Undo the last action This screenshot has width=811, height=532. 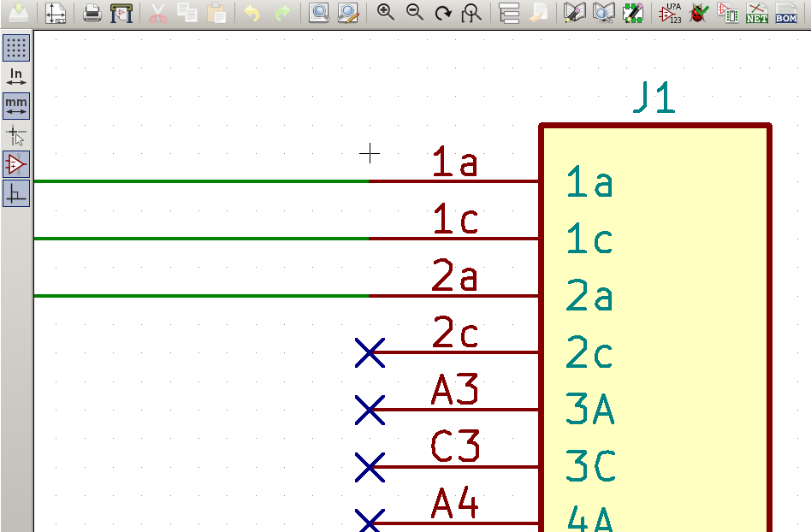click(252, 13)
